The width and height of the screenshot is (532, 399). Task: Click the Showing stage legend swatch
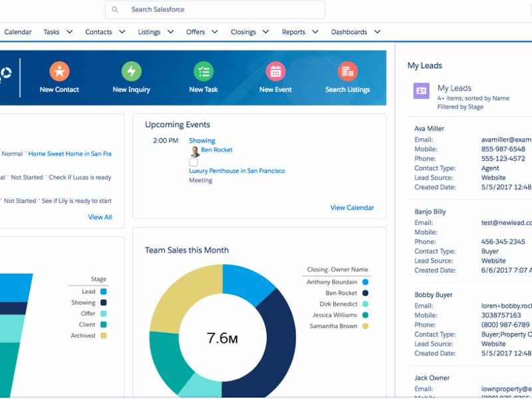(x=104, y=303)
